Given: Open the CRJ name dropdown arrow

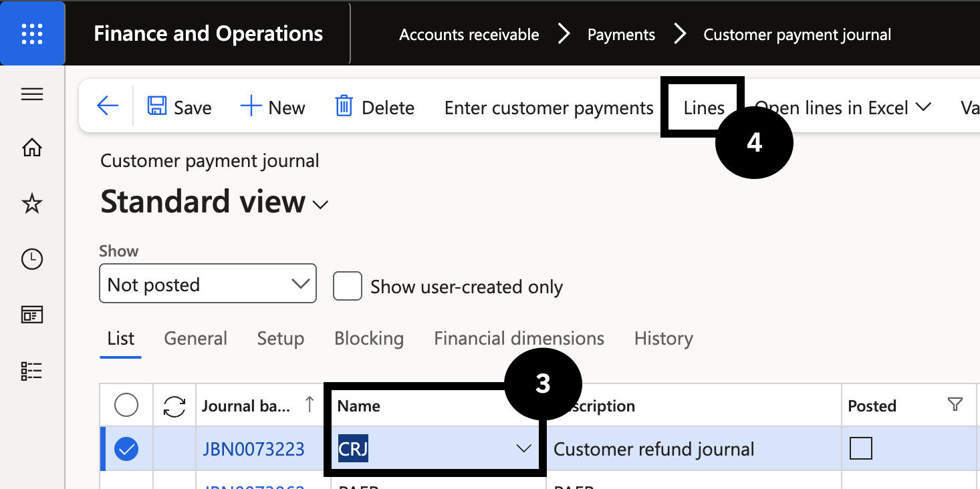Looking at the screenshot, I should click(524, 450).
